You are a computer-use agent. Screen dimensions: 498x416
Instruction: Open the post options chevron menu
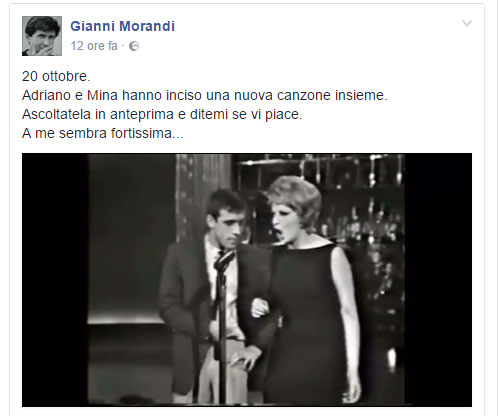(x=467, y=23)
